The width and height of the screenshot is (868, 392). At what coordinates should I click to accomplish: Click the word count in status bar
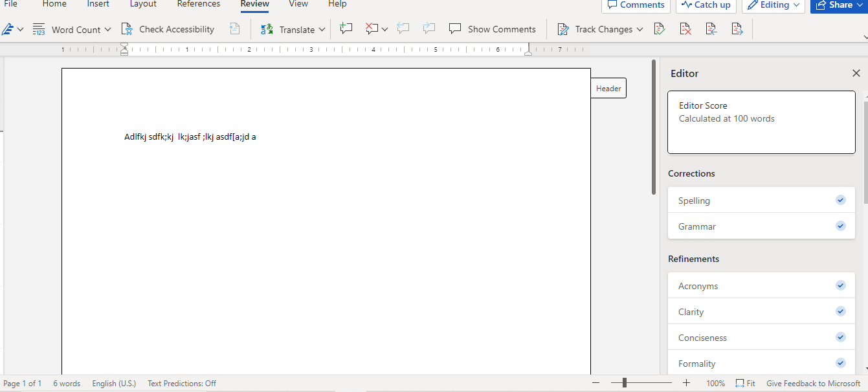point(67,383)
